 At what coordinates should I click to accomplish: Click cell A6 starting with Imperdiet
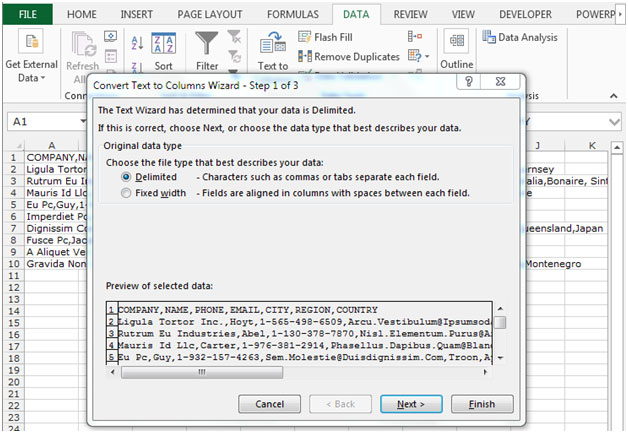click(56, 216)
